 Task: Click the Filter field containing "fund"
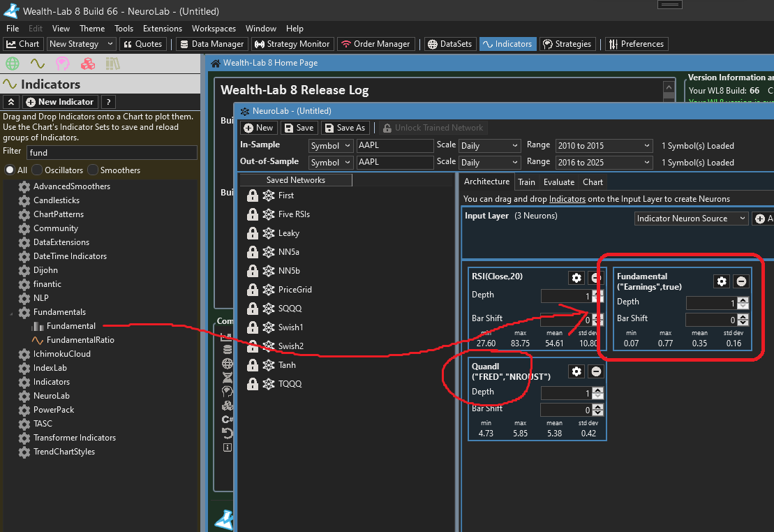pos(112,153)
